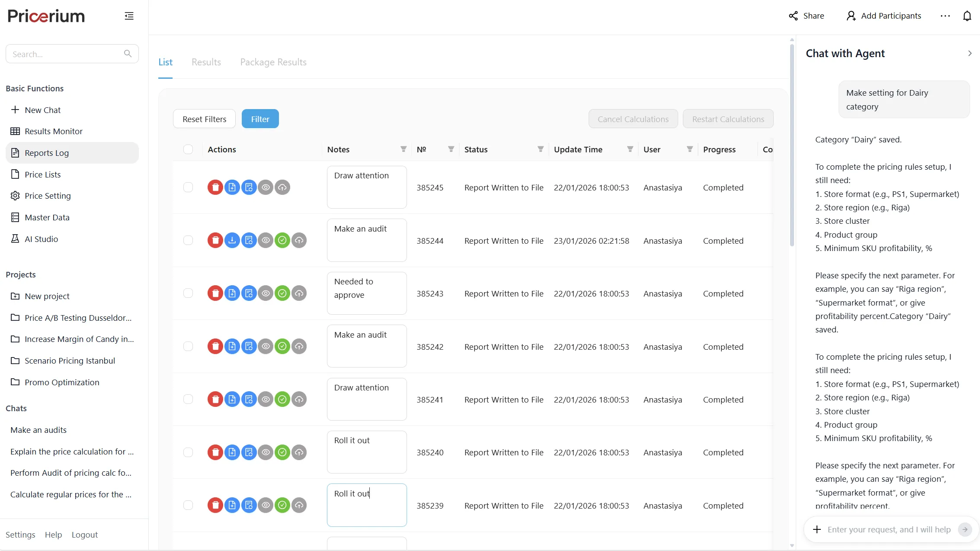Viewport: 980px width, 551px height.
Task: Open the Notes column filter
Action: (403, 149)
